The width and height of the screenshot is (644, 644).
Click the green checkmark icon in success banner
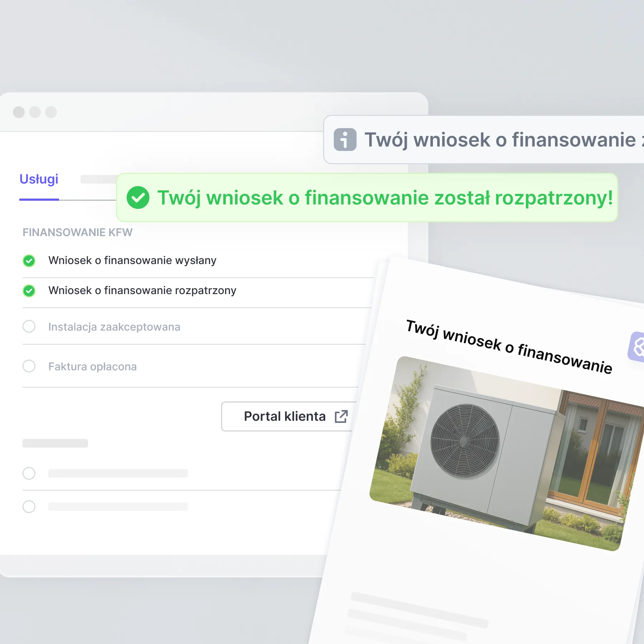tap(138, 197)
